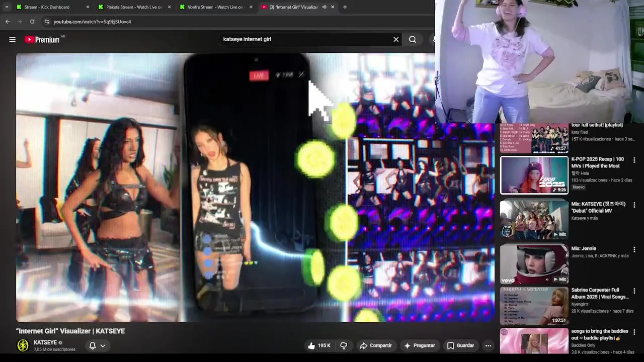Open options menu for baddies playlist video
Image resolution: width=644 pixels, height=362 pixels.
(x=634, y=332)
